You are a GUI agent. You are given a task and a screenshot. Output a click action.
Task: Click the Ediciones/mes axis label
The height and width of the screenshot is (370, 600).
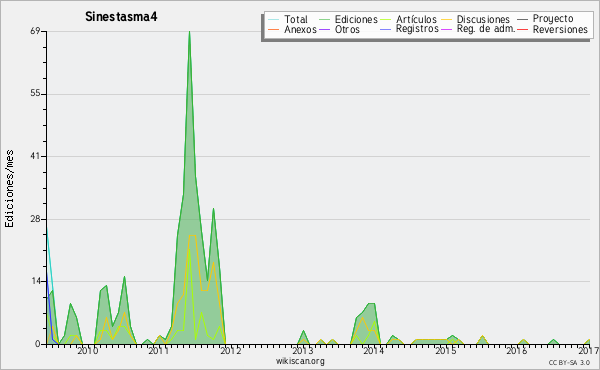(9, 189)
